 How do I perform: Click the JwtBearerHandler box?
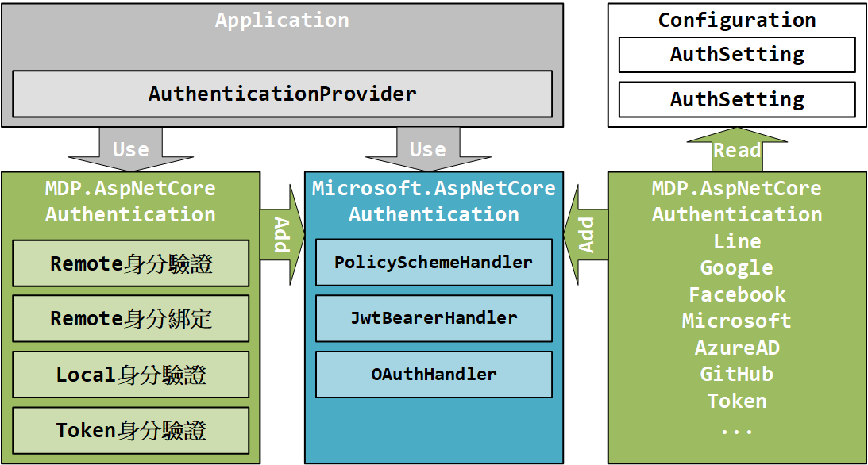point(434,318)
